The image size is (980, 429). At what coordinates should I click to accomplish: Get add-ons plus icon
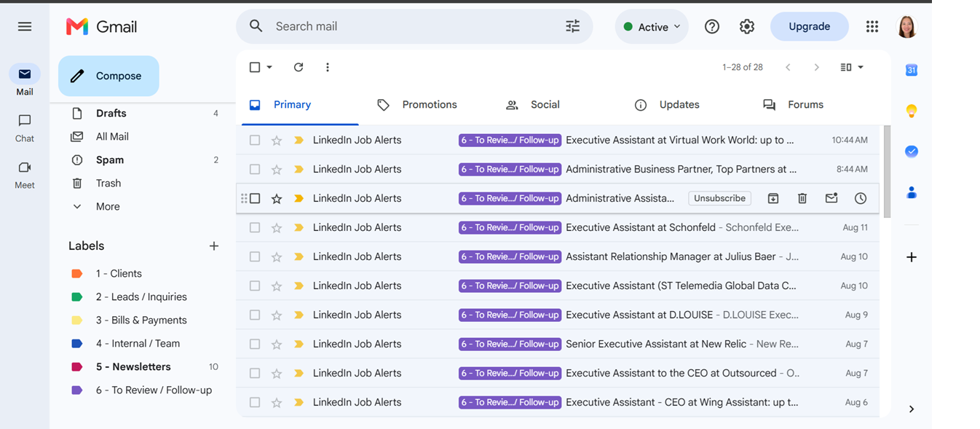[x=911, y=257]
